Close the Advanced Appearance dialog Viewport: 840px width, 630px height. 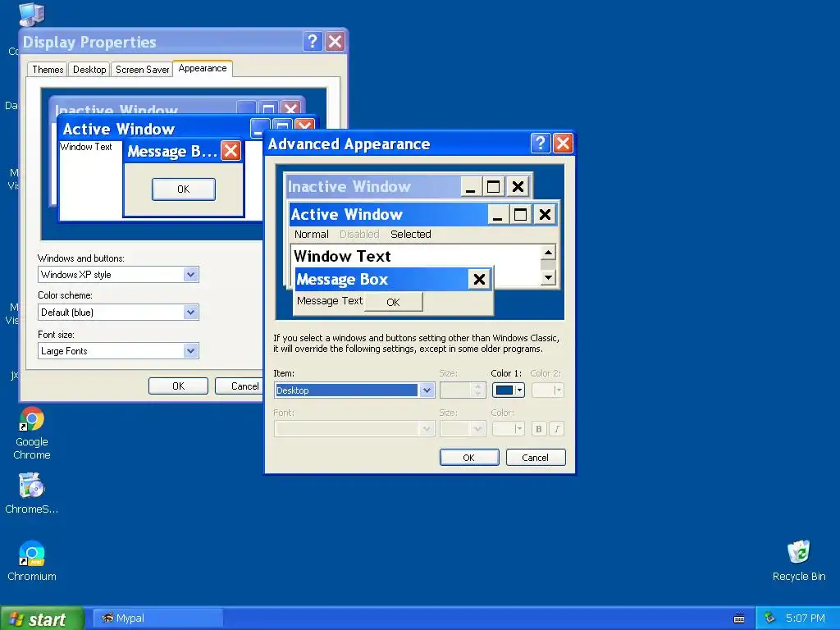563,143
